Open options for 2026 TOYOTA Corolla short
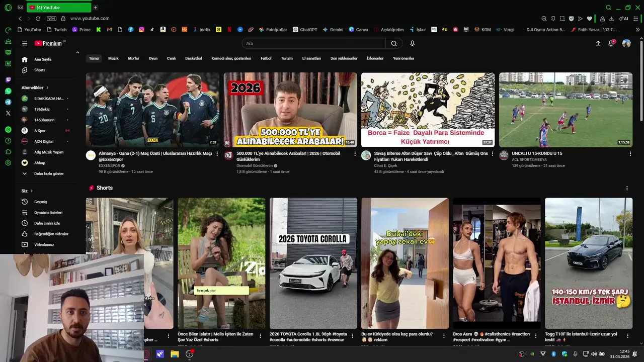The width and height of the screenshot is (644, 362). 352,335
